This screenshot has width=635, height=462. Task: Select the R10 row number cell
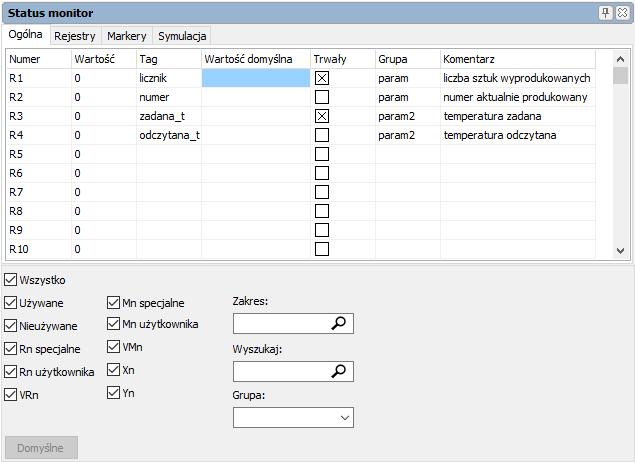(38, 249)
